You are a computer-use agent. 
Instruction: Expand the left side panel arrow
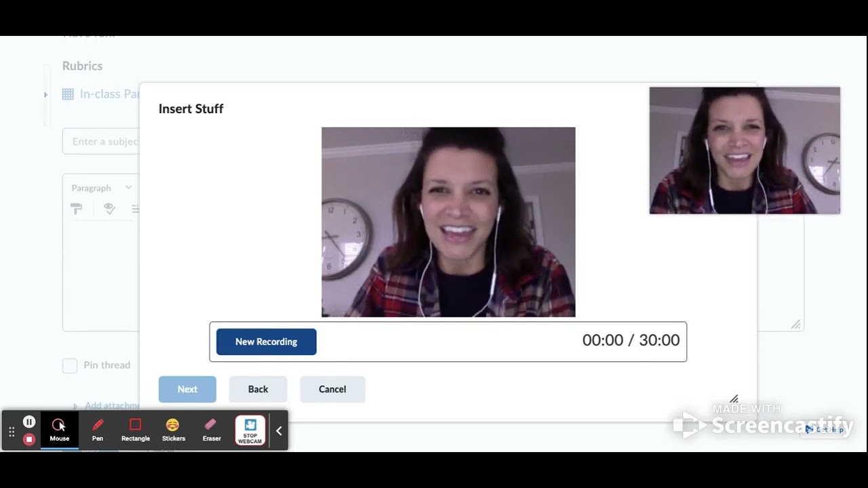pyautogui.click(x=45, y=95)
